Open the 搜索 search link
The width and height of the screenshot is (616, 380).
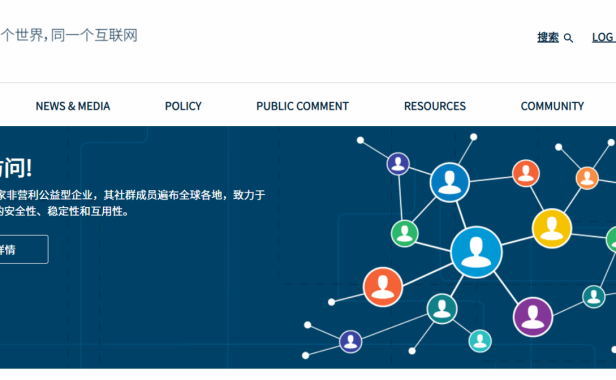point(548,37)
